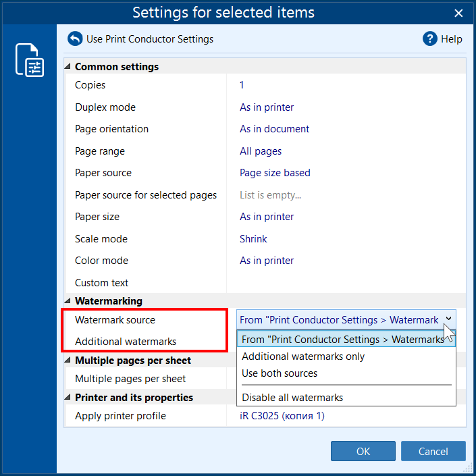Click the Cancel button
Viewport: 476px width, 476px height.
[433, 451]
